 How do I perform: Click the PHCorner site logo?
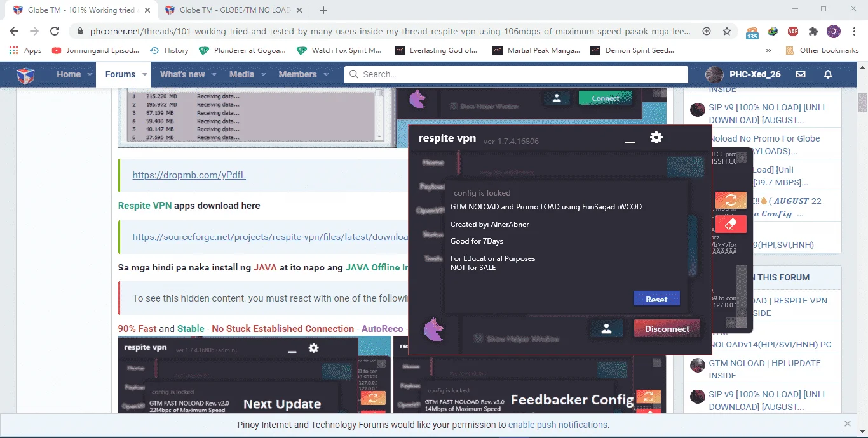pos(25,75)
